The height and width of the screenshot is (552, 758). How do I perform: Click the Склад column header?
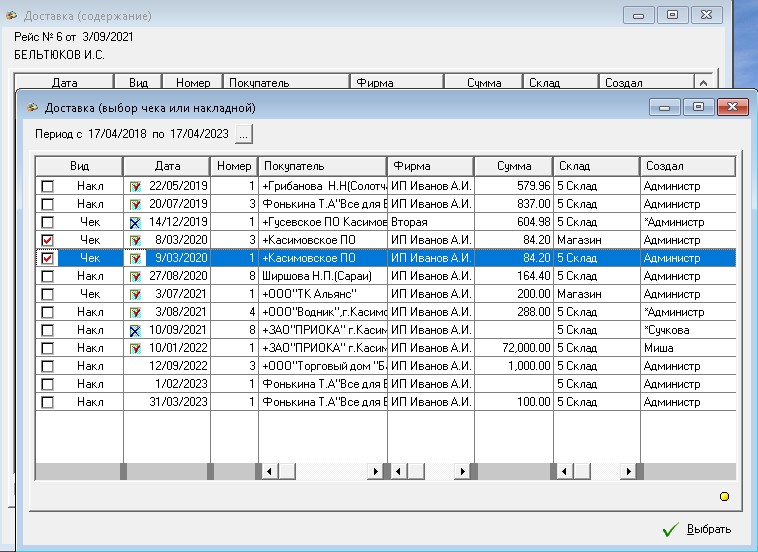pyautogui.click(x=596, y=166)
